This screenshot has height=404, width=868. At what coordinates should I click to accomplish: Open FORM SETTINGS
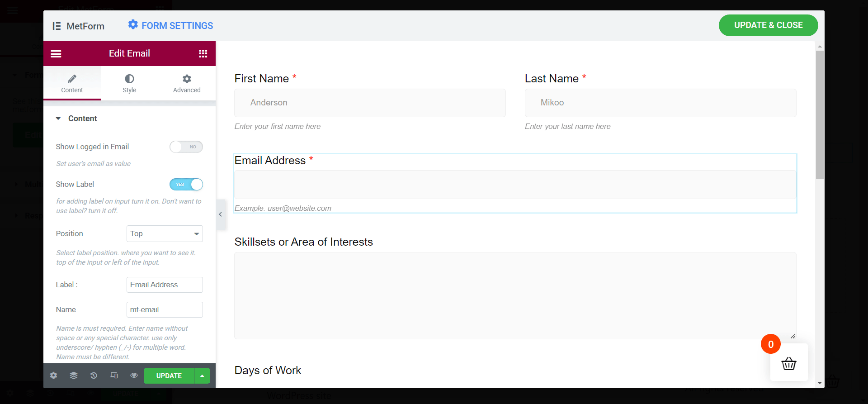pos(170,25)
